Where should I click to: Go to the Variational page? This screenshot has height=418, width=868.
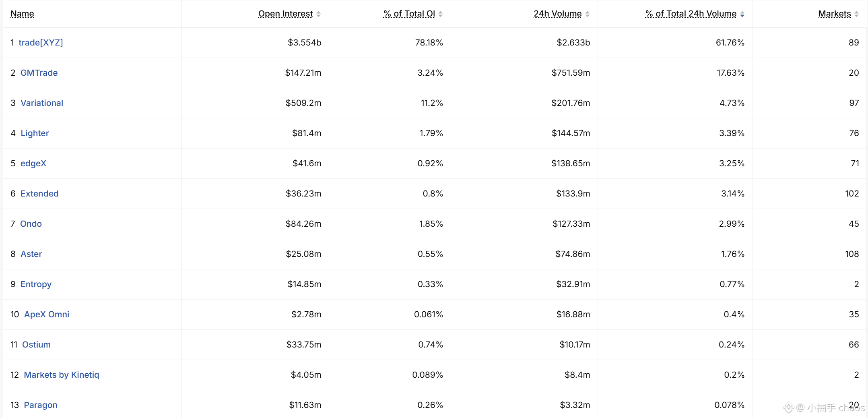tap(42, 103)
